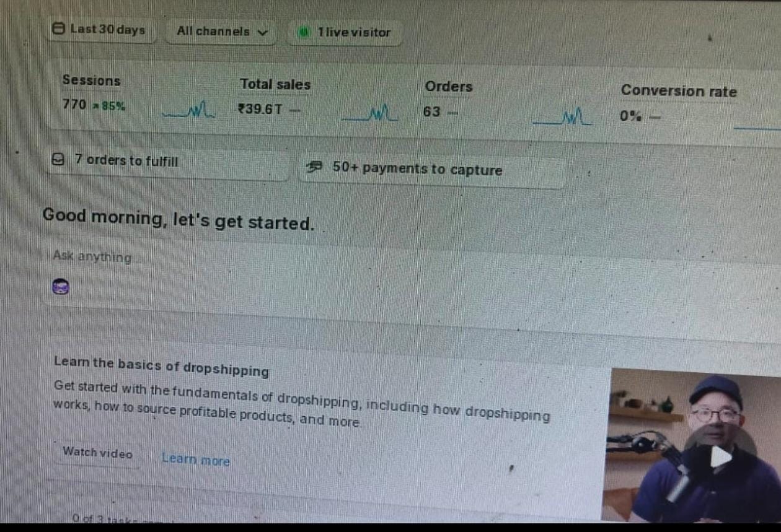The width and height of the screenshot is (781, 532).
Task: Open the Last 30 days date picker
Action: click(x=101, y=29)
